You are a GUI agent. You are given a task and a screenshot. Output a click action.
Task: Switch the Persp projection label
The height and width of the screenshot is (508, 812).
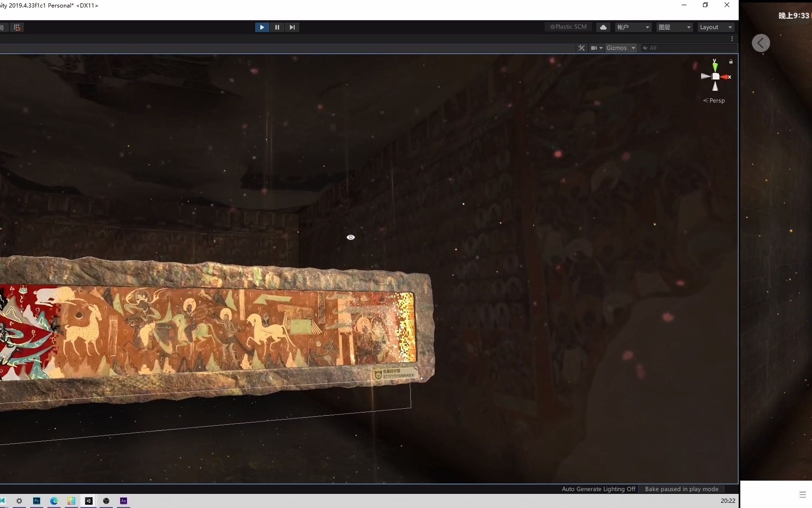[x=714, y=101]
